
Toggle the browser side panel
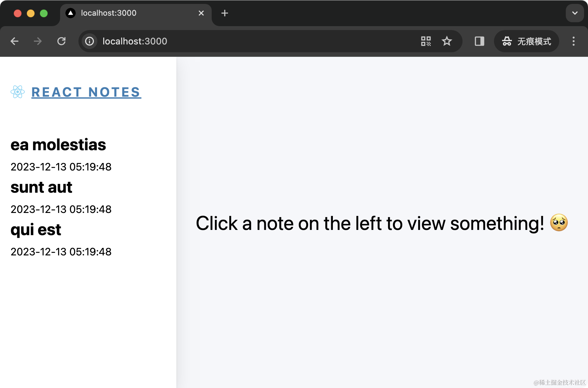pos(479,41)
